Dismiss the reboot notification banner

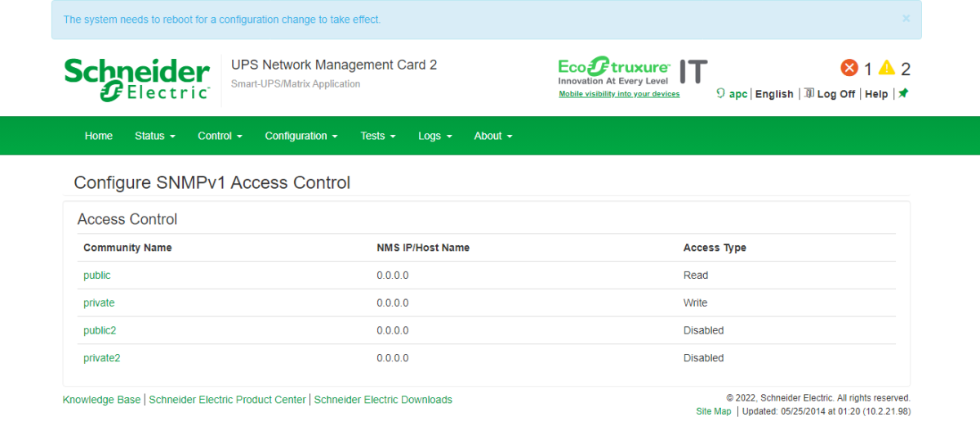click(x=906, y=18)
